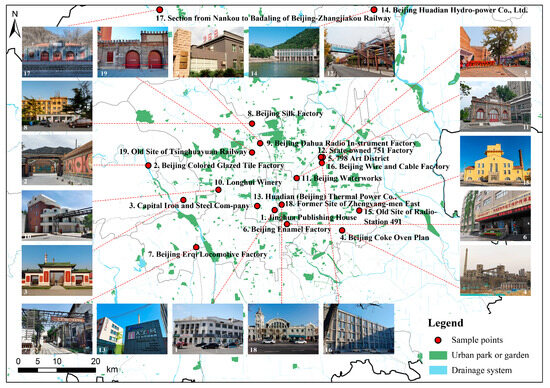
Task: Open photo 4 of the coke oven chimney
Action: (495, 271)
